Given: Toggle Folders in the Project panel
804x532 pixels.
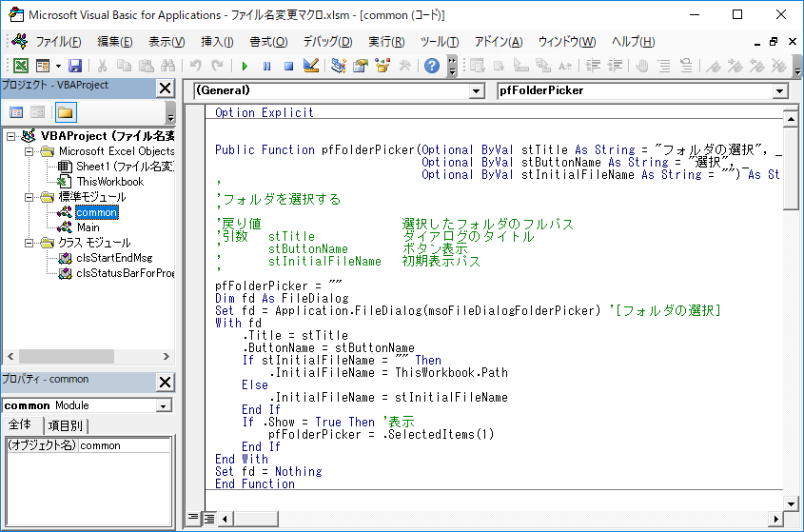Looking at the screenshot, I should 65,112.
